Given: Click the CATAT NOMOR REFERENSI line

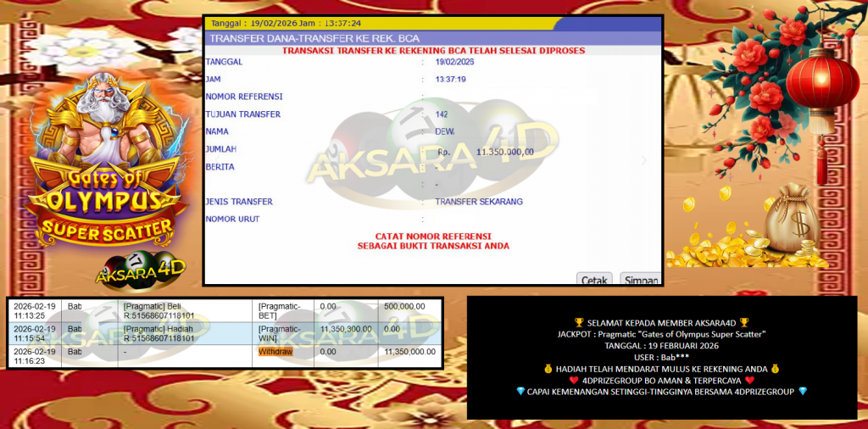Looking at the screenshot, I should (x=433, y=237).
